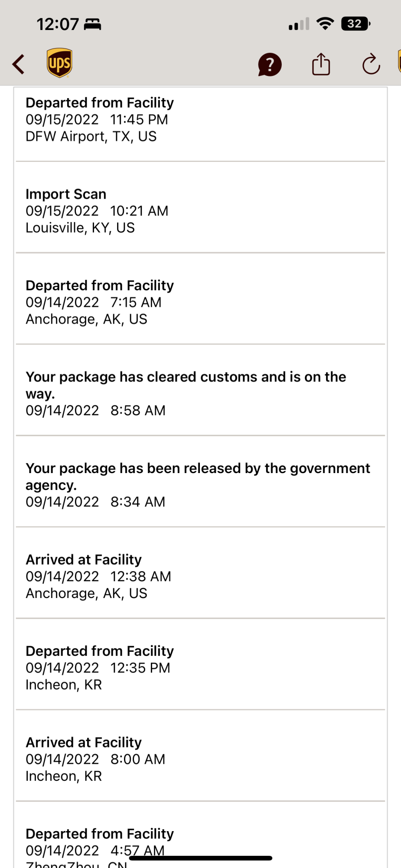Open the help chat question icon
Image resolution: width=401 pixels, height=868 pixels.
click(x=270, y=65)
